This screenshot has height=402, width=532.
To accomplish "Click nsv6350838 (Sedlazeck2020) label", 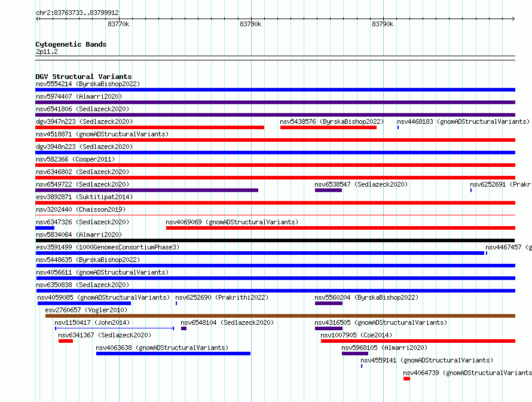I will tap(82, 285).
